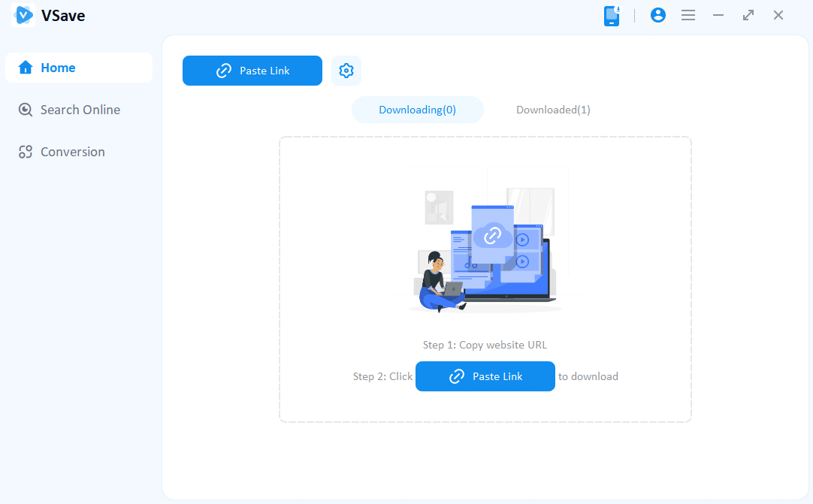Click the 'Step 2: Click' label

tap(382, 376)
